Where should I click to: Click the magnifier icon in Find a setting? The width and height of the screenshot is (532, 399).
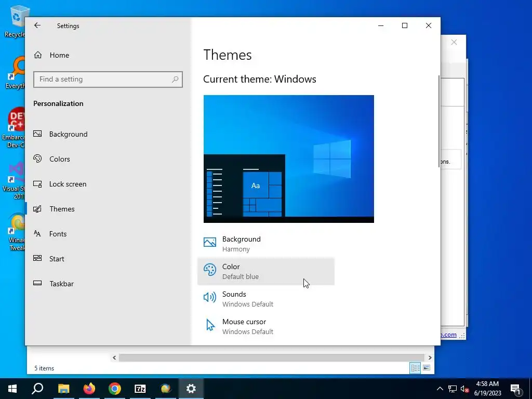(x=175, y=79)
